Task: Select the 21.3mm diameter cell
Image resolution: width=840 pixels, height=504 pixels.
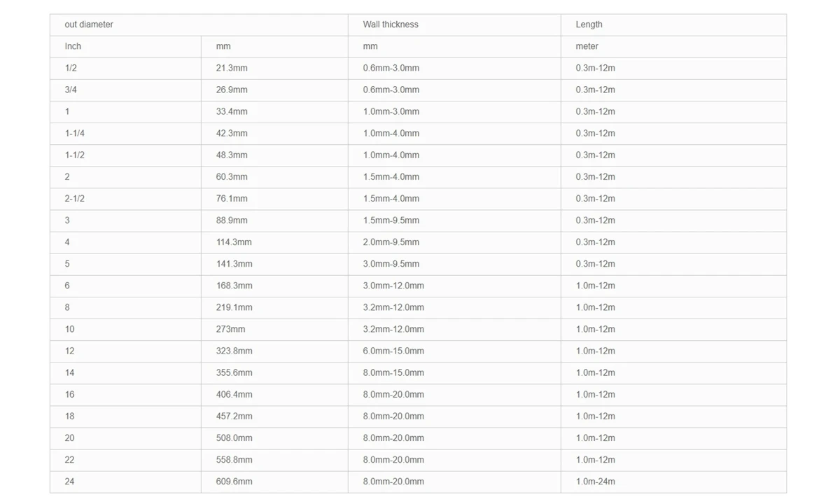Action: (274, 68)
